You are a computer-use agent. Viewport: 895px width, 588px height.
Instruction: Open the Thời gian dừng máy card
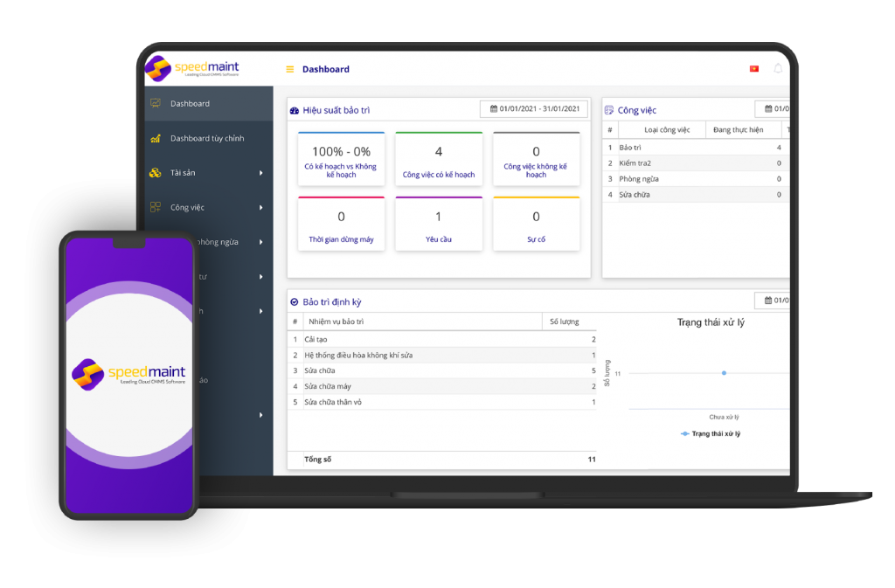point(341,224)
